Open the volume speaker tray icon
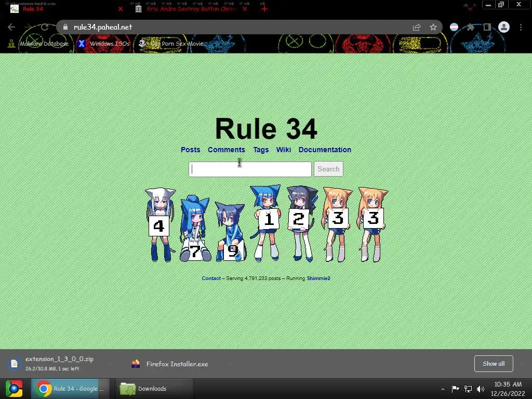This screenshot has width=532, height=399. [481, 389]
